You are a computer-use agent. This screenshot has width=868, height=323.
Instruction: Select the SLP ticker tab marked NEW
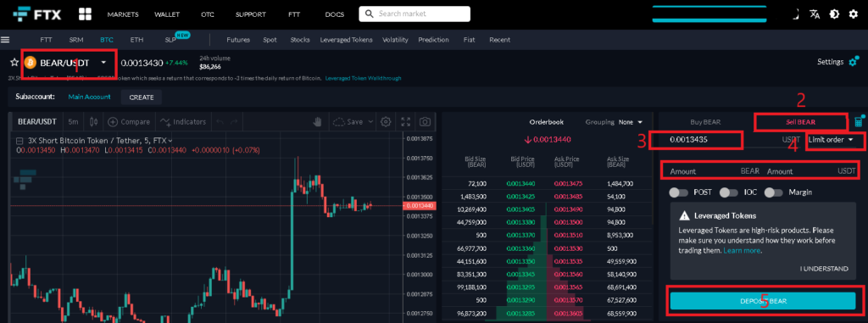tap(170, 40)
